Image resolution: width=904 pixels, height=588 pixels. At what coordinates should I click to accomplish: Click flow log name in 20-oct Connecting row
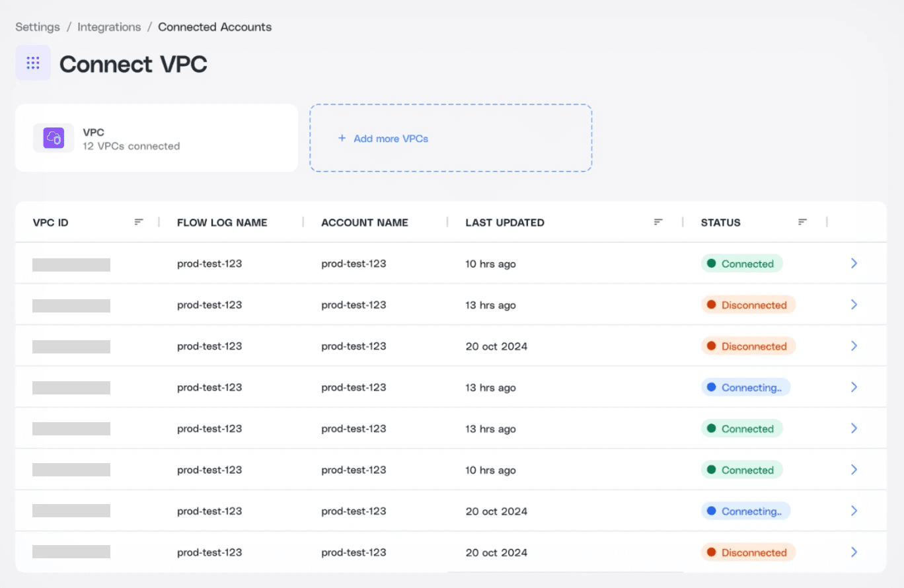click(x=209, y=511)
